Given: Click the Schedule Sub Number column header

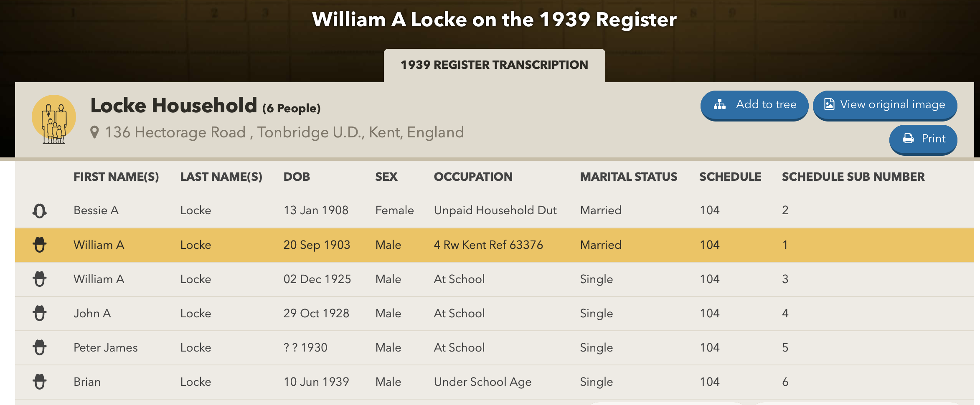Looking at the screenshot, I should 853,177.
